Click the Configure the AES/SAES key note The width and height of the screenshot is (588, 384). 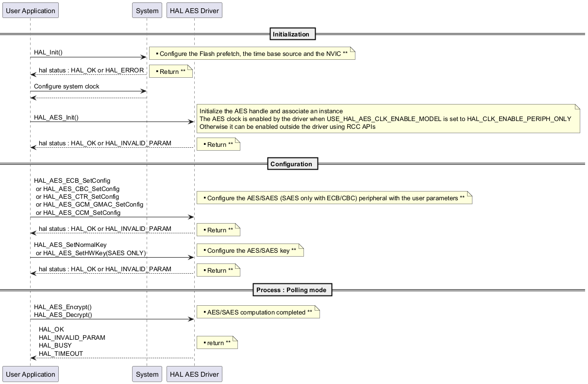pos(250,251)
